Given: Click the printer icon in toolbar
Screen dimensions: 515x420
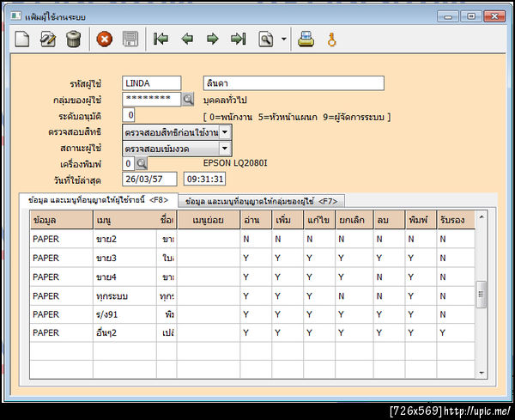Looking at the screenshot, I should (x=306, y=39).
